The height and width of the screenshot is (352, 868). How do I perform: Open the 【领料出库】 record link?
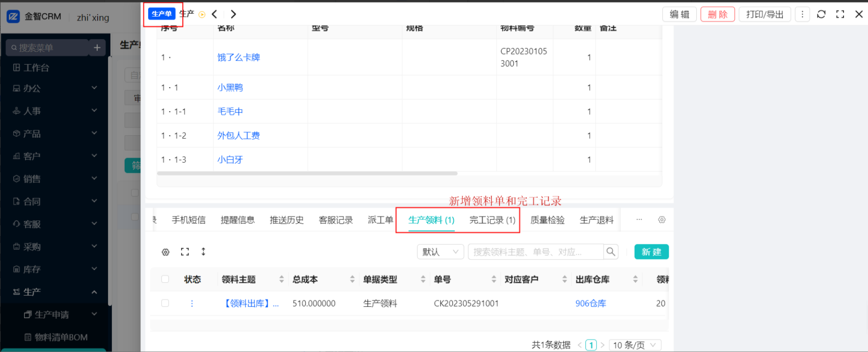click(x=251, y=303)
